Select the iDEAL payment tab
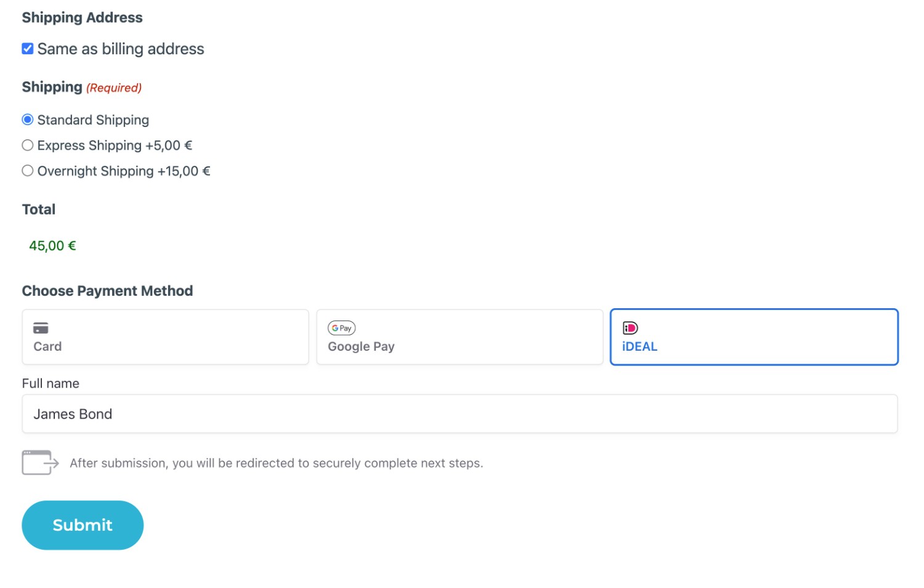This screenshot has height=588, width=924. click(x=754, y=337)
